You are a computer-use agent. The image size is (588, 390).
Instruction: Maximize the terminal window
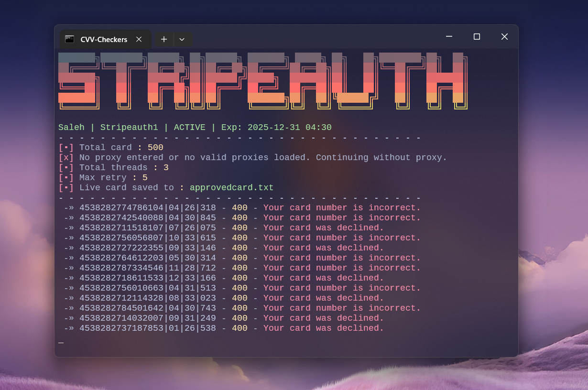pos(477,36)
